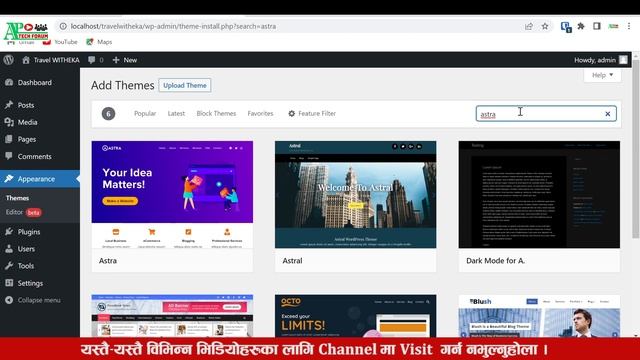Open the YouTube bookmark

(60, 42)
